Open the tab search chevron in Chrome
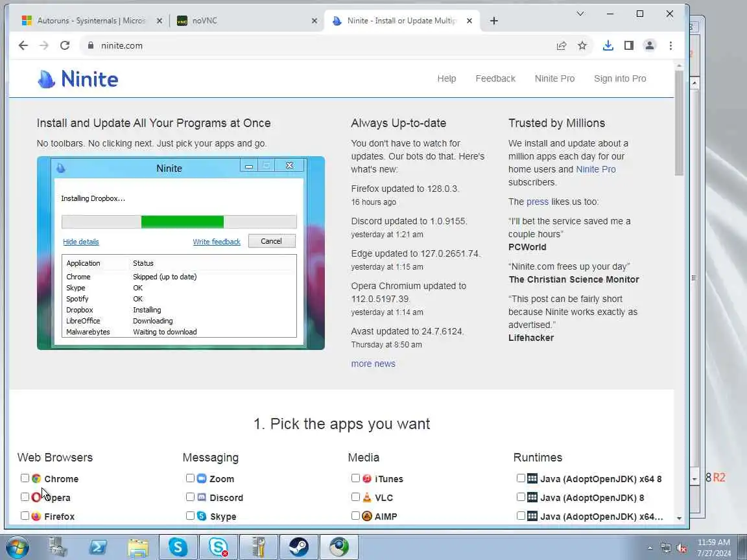This screenshot has height=560, width=747. 580,14
